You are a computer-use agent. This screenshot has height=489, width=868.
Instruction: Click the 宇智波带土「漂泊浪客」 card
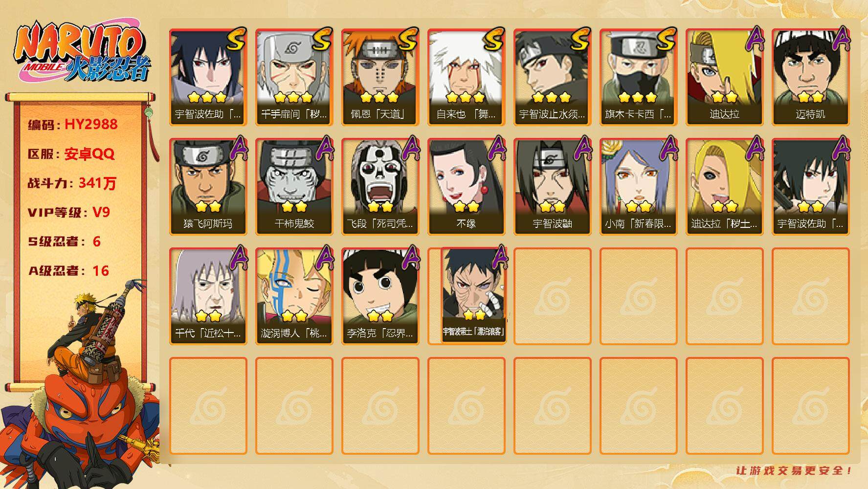pos(473,295)
